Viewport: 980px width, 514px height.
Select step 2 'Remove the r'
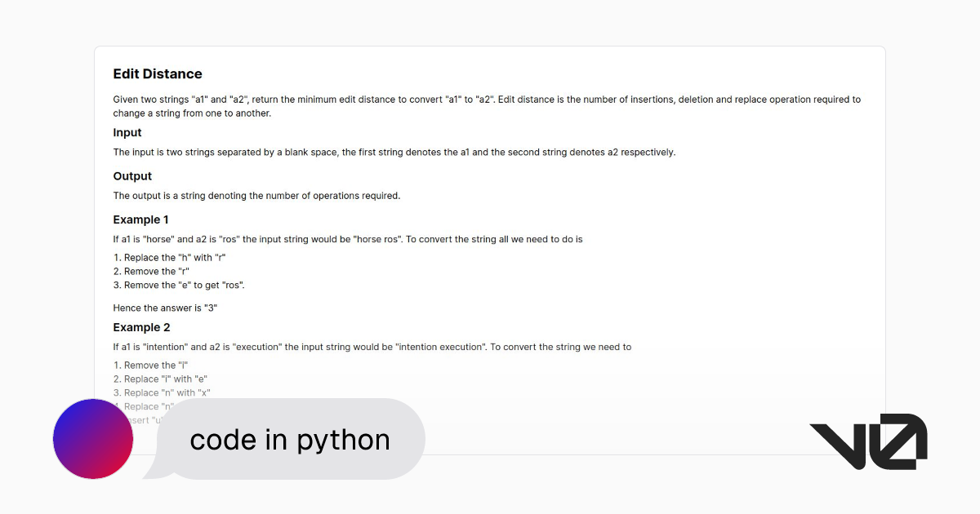tap(153, 271)
